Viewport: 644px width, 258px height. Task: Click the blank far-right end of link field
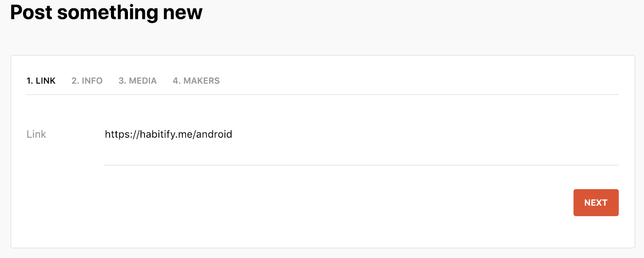600,134
